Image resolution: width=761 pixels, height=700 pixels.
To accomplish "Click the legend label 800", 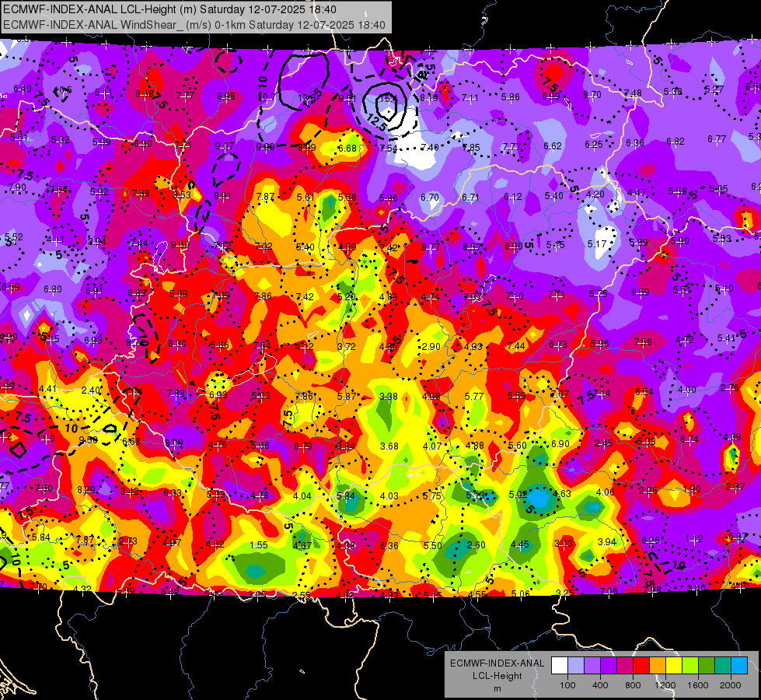I will tap(633, 685).
